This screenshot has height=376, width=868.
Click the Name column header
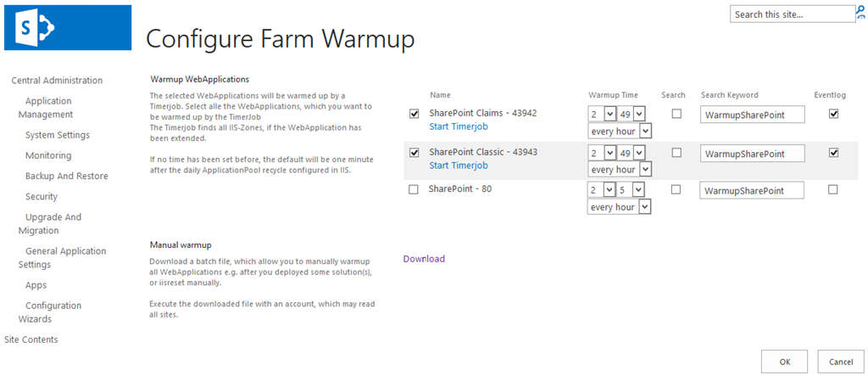[440, 95]
